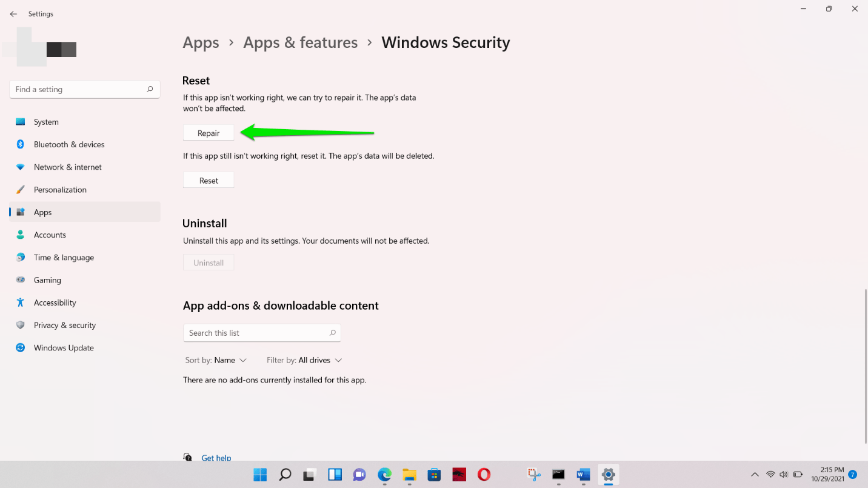Open the Get help link
Screen dimensions: 868x488
pyautogui.click(x=216, y=458)
